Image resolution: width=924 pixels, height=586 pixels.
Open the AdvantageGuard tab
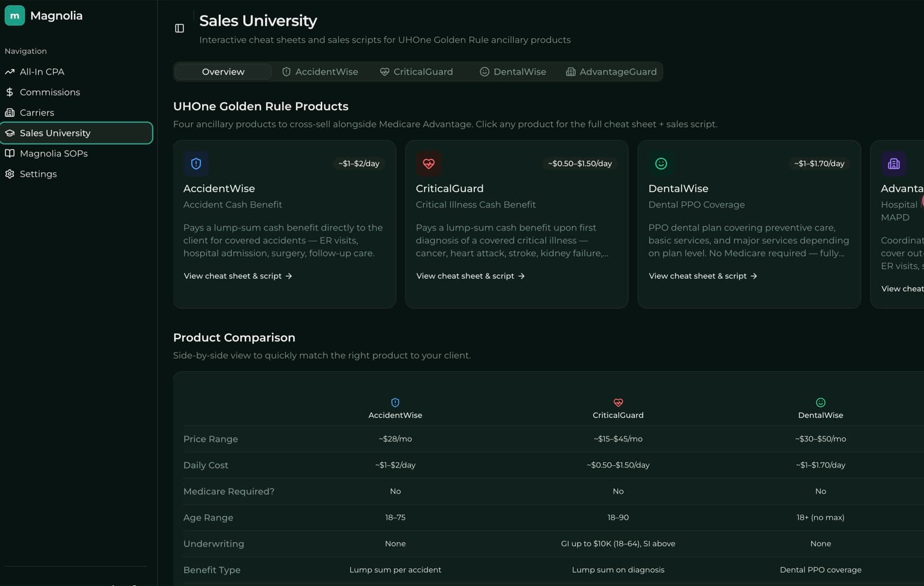pyautogui.click(x=611, y=72)
